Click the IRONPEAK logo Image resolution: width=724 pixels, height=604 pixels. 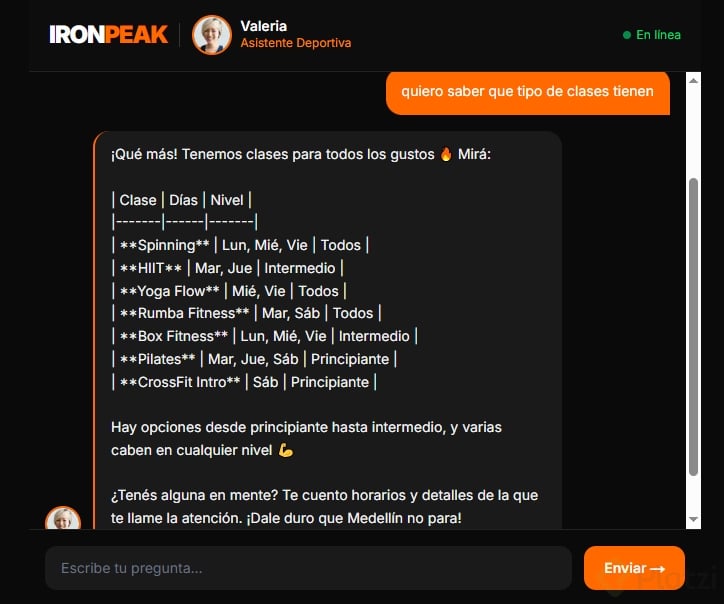(109, 35)
